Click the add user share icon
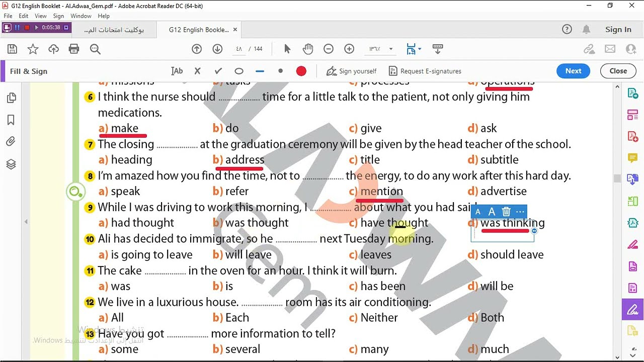Viewport: 644px width, 362px height. (631, 49)
